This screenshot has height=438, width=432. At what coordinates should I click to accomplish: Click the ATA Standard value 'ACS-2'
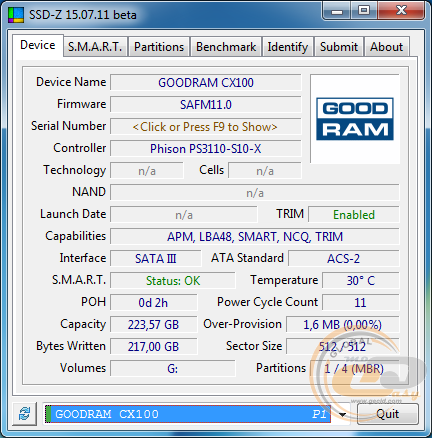point(344,259)
